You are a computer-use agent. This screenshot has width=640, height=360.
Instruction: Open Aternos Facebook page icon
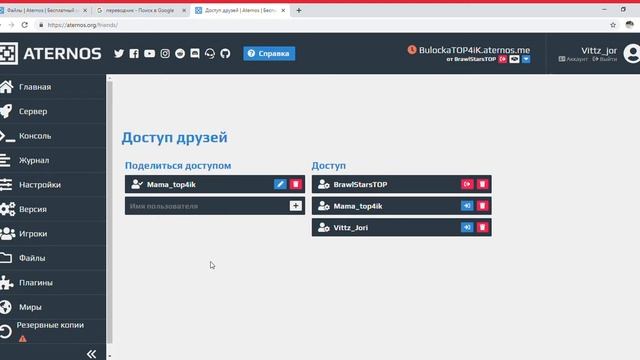(134, 53)
